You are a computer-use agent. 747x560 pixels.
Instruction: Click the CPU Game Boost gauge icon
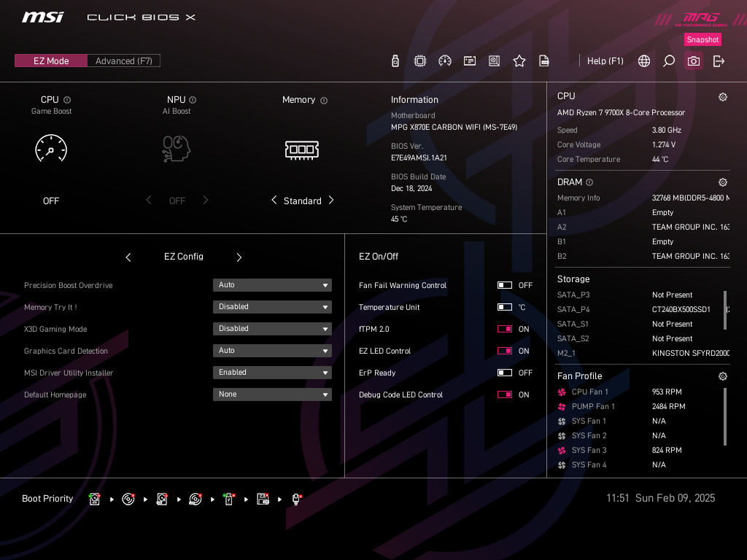51,149
